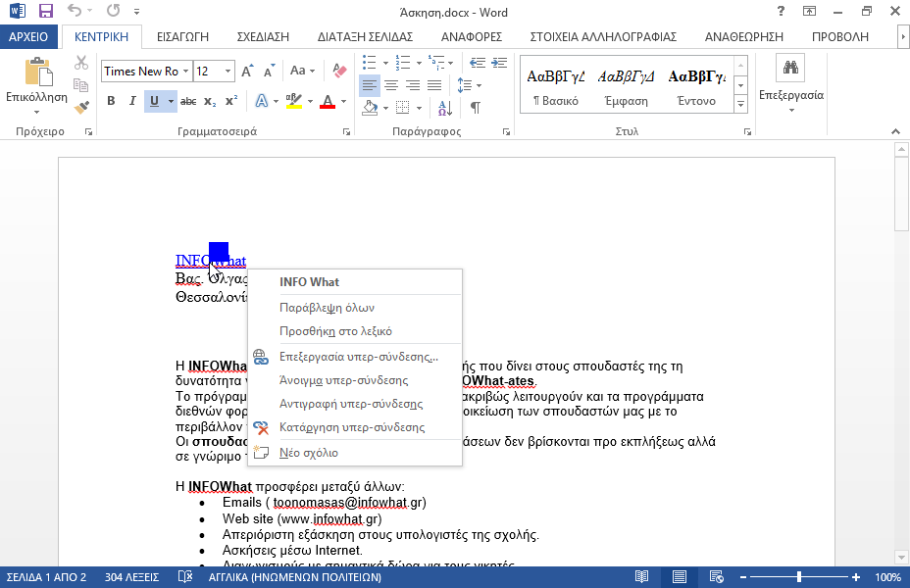
Task: Switch to the ΕΙΣΑΓΩΓΗ tab
Action: point(182,36)
